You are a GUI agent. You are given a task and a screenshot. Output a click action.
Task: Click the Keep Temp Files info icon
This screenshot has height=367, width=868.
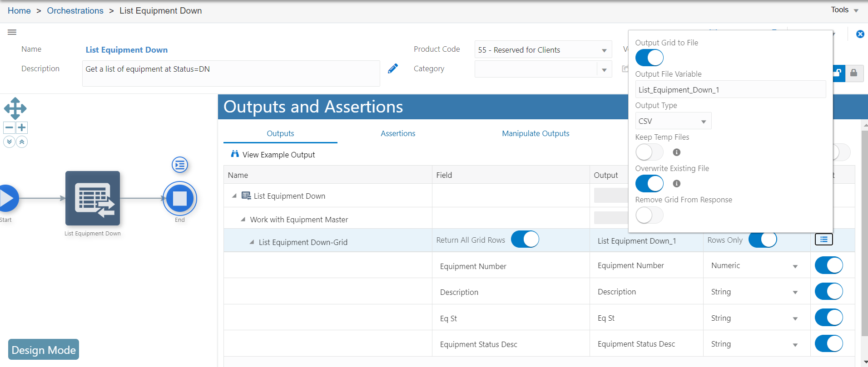[676, 152]
